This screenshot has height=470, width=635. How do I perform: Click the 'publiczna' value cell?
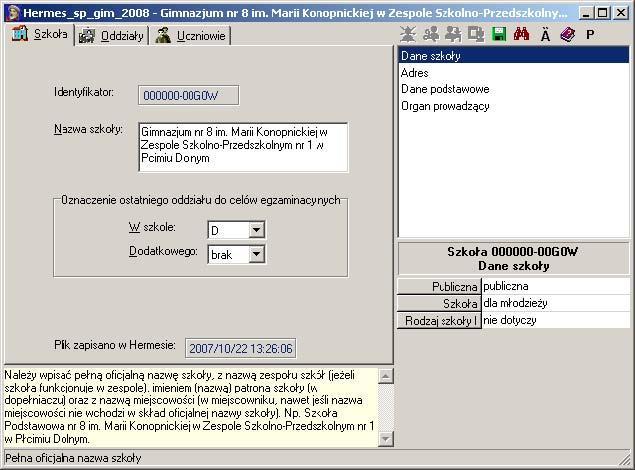point(556,287)
